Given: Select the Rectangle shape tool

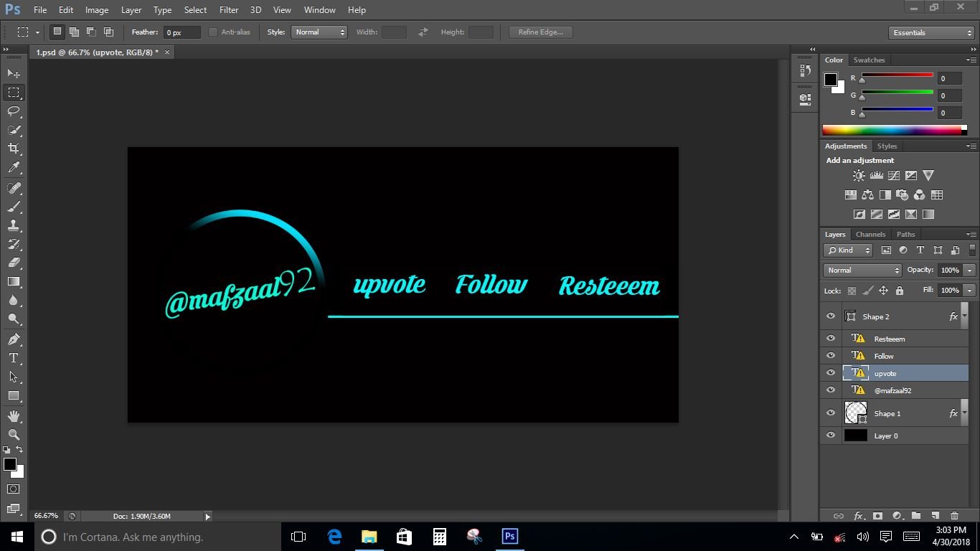Looking at the screenshot, I should point(14,395).
